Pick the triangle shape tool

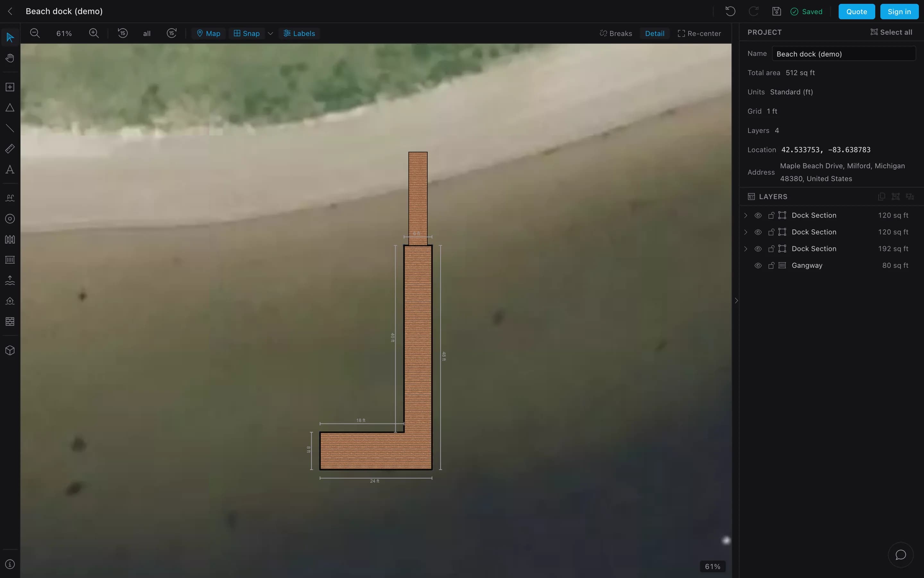click(10, 108)
